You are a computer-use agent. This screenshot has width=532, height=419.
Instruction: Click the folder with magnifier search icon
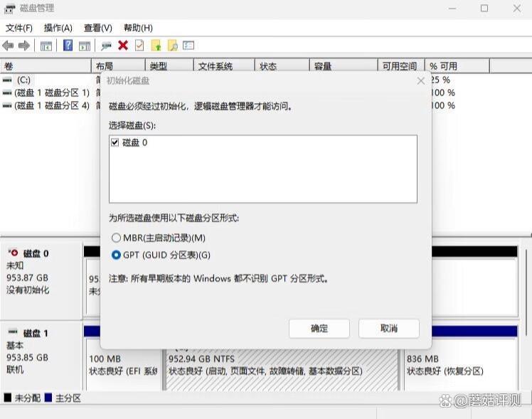172,46
